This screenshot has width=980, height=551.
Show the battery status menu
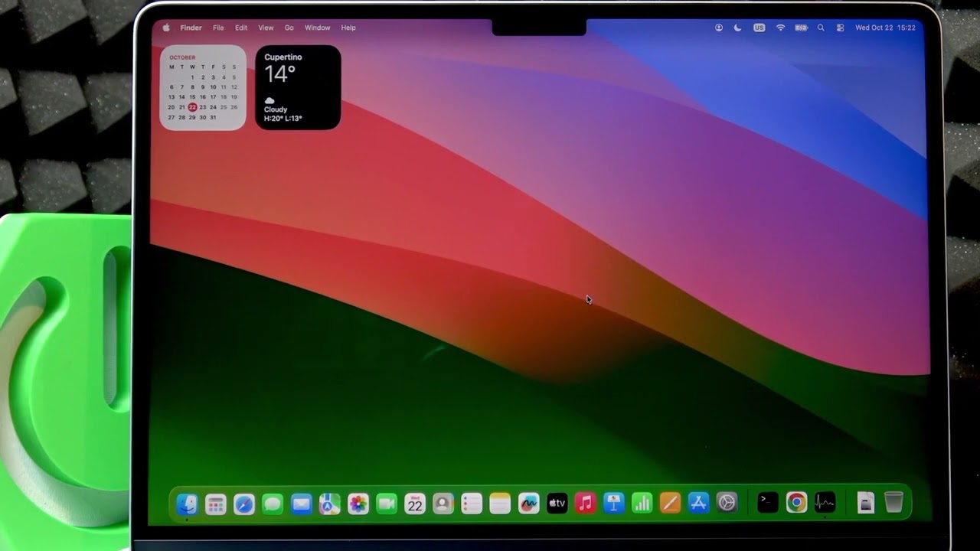801,28
